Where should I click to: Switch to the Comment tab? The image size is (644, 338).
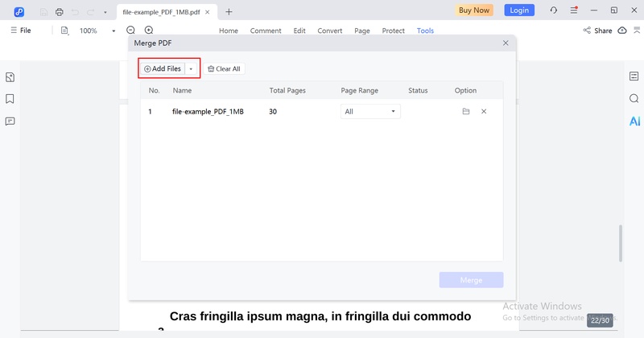coord(266,31)
